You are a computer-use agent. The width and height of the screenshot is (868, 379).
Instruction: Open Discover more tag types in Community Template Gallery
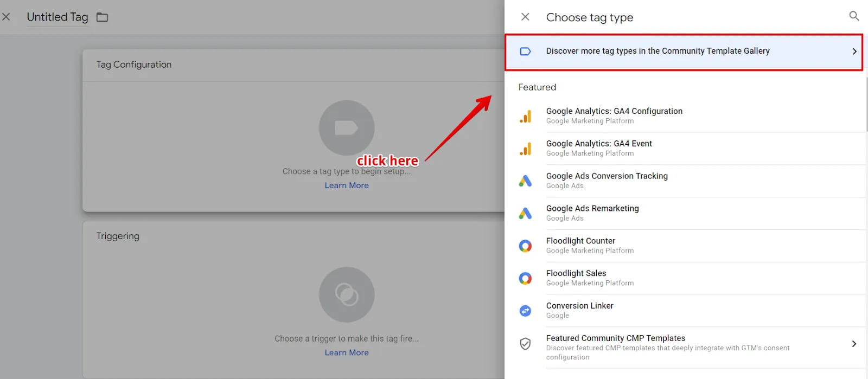[684, 52]
